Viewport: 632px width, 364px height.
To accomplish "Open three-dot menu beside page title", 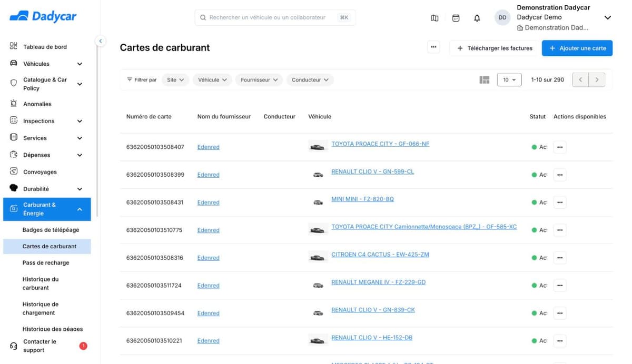I will [433, 47].
